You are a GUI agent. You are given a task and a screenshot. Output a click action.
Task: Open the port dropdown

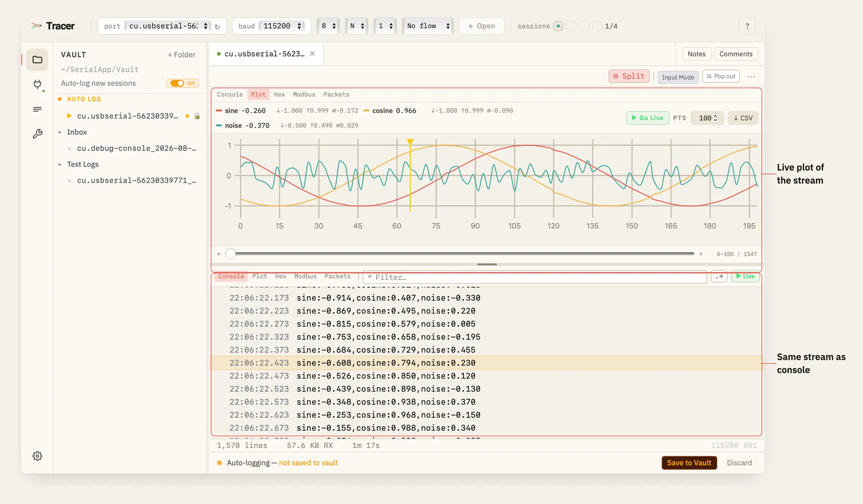point(168,26)
